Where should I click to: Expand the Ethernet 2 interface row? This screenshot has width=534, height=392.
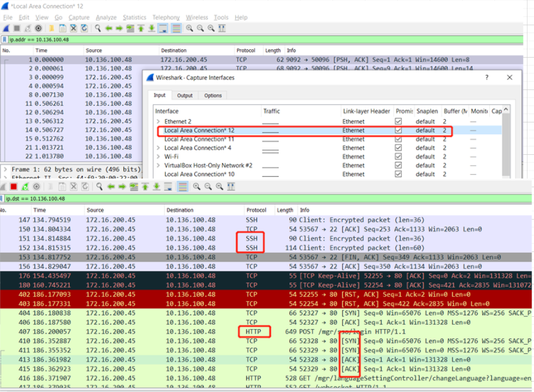(158, 121)
